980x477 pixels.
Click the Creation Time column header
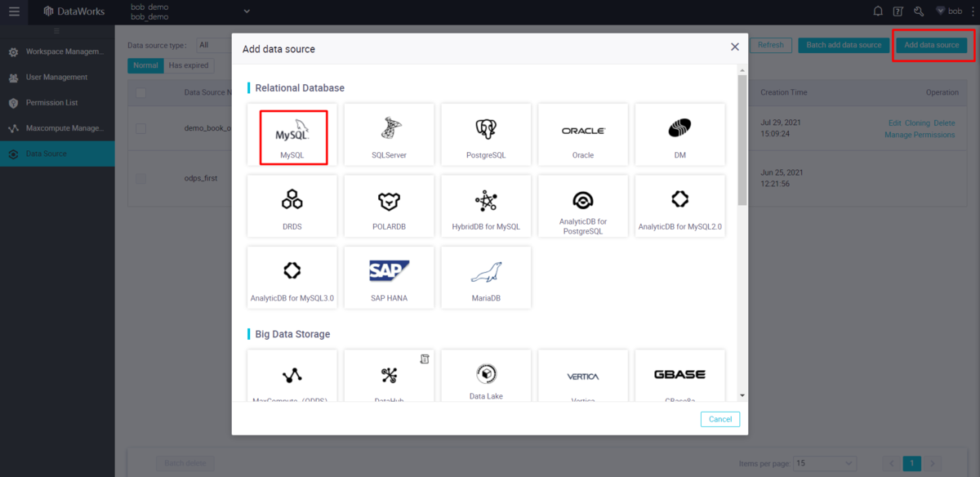784,92
